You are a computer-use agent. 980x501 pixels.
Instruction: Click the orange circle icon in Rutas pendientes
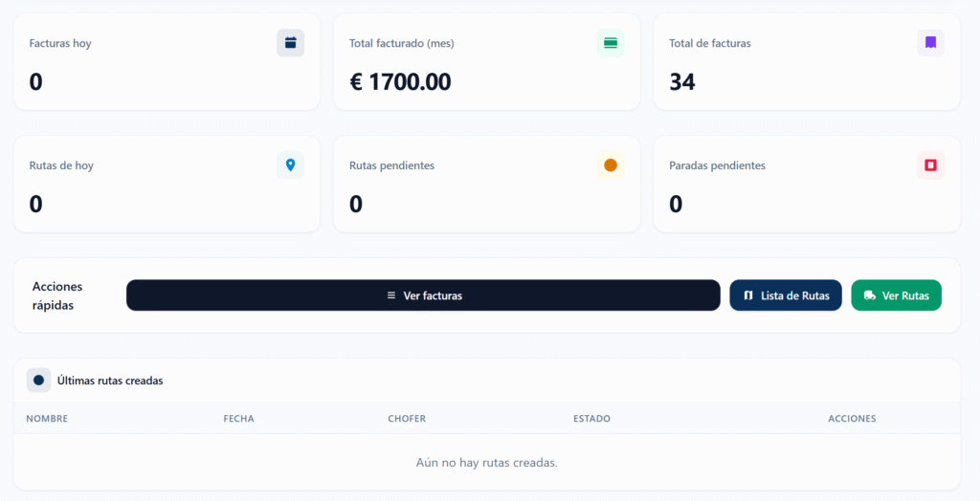[x=611, y=165]
